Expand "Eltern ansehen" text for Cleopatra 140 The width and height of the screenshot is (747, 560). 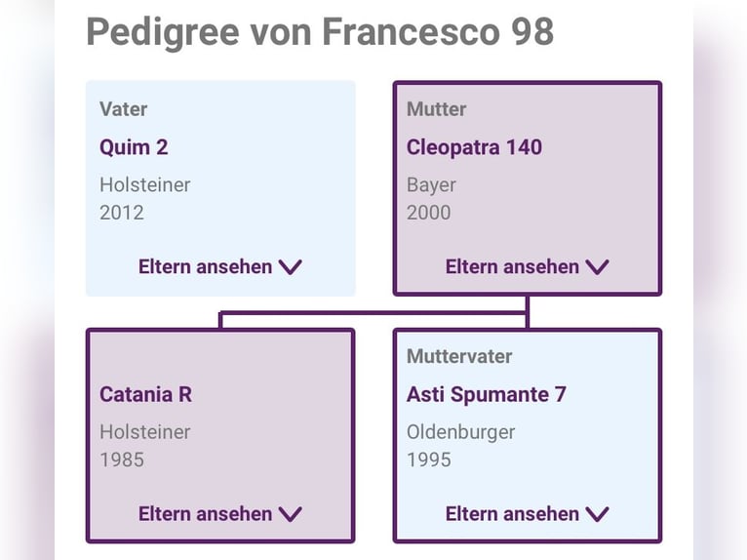click(512, 266)
